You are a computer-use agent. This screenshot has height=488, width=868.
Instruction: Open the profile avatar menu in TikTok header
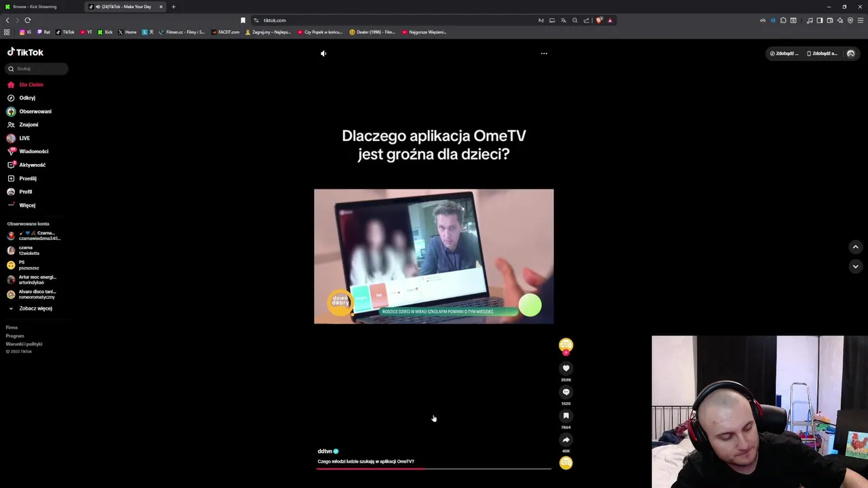click(x=850, y=54)
